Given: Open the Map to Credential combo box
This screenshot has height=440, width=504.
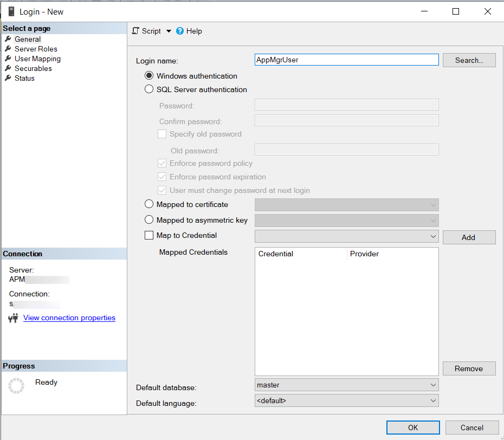Looking at the screenshot, I should 433,236.
